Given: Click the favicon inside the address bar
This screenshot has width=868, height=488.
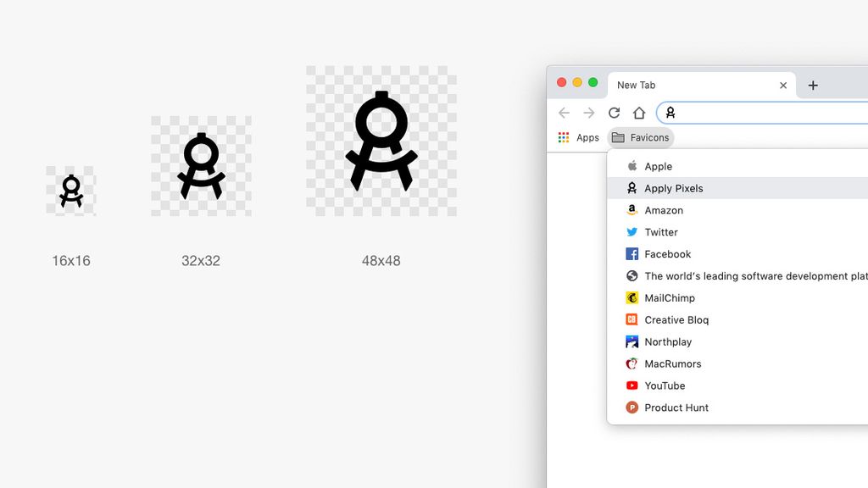Looking at the screenshot, I should click(x=670, y=112).
